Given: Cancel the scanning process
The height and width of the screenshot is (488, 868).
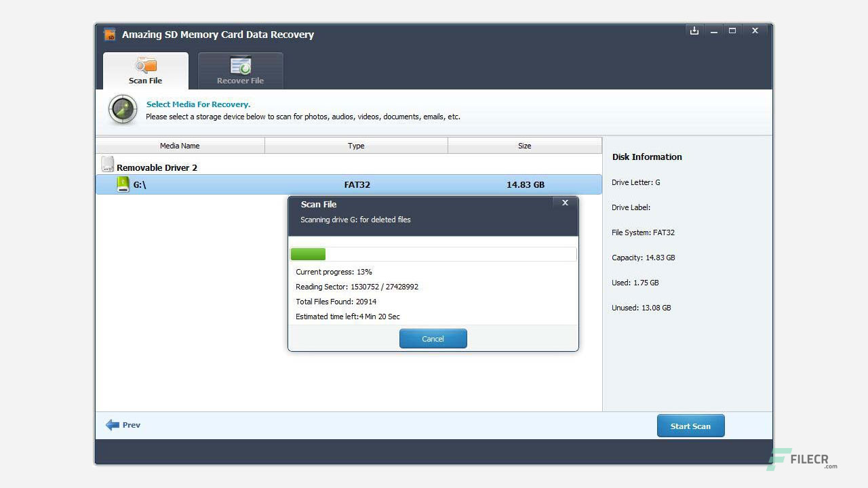Looking at the screenshot, I should click(x=433, y=339).
